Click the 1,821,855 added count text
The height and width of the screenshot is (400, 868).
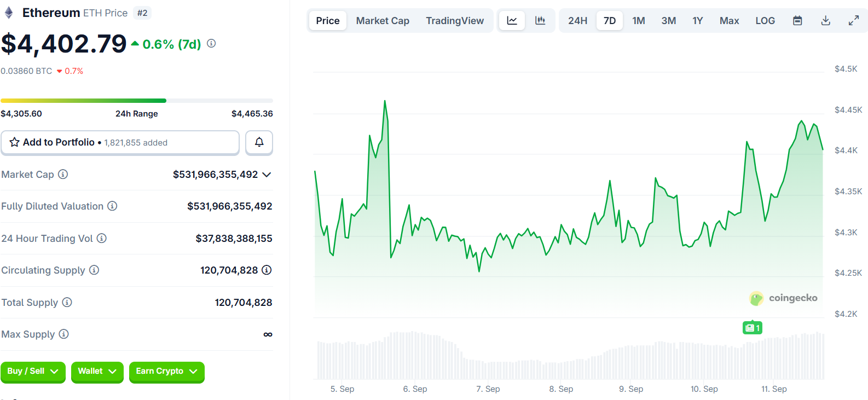click(x=136, y=143)
